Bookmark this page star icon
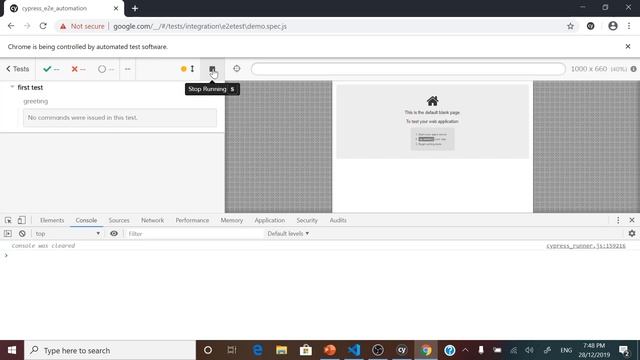Viewport: 640px width, 360px height. click(x=570, y=26)
